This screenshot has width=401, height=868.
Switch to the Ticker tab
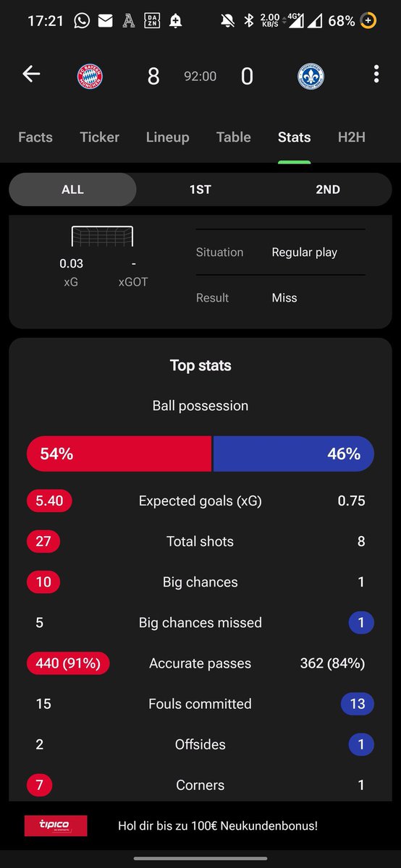pos(100,137)
